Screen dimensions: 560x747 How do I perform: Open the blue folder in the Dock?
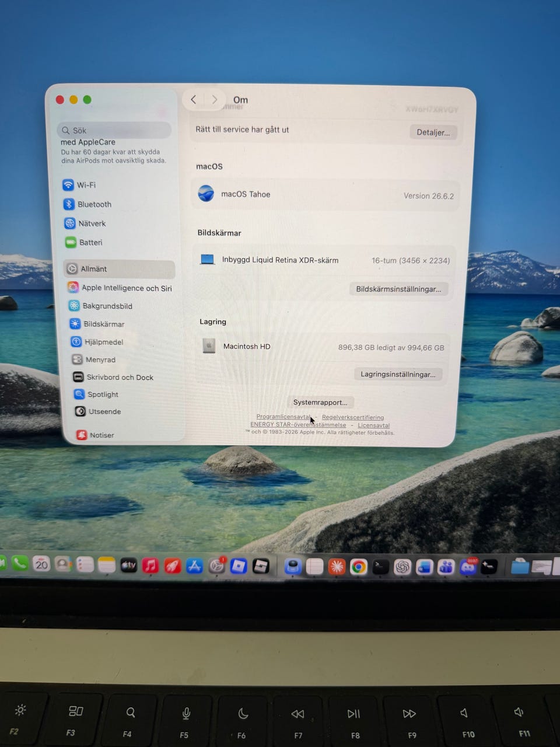point(520,566)
